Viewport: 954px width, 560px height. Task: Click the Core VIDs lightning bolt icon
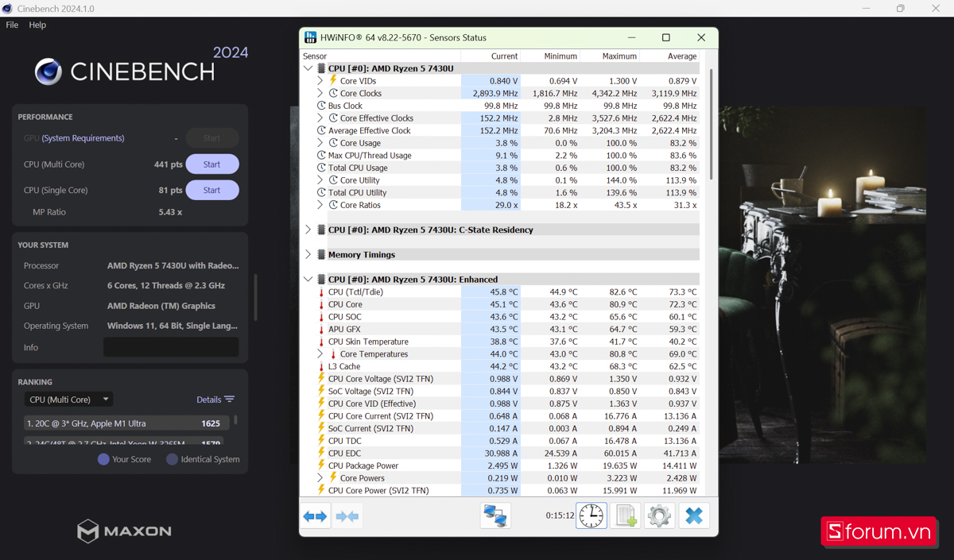(333, 80)
